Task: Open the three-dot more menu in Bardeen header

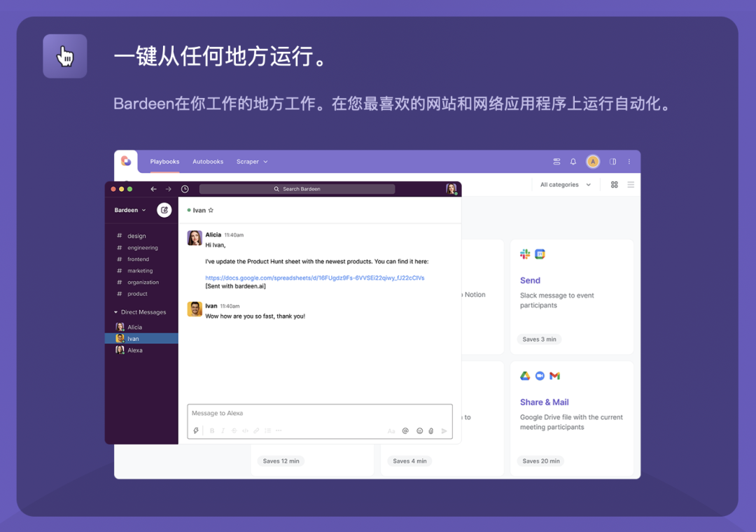Action: 629,162
